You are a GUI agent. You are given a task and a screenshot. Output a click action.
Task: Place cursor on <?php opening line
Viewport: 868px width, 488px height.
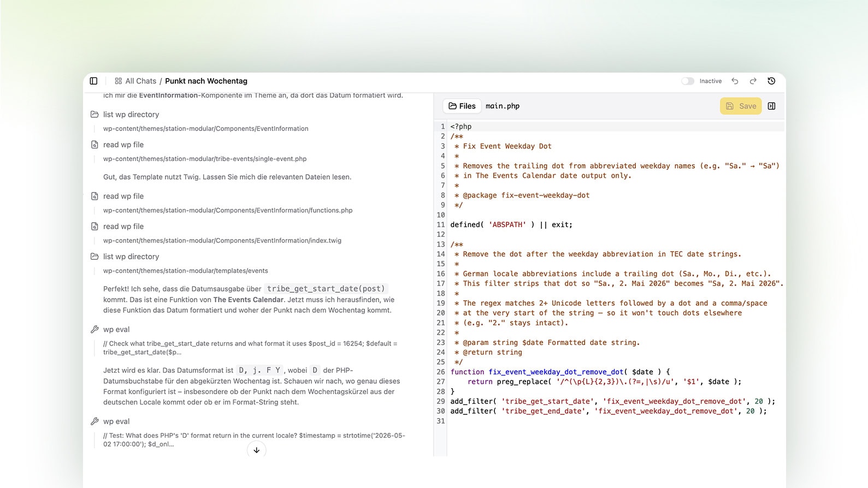point(461,126)
